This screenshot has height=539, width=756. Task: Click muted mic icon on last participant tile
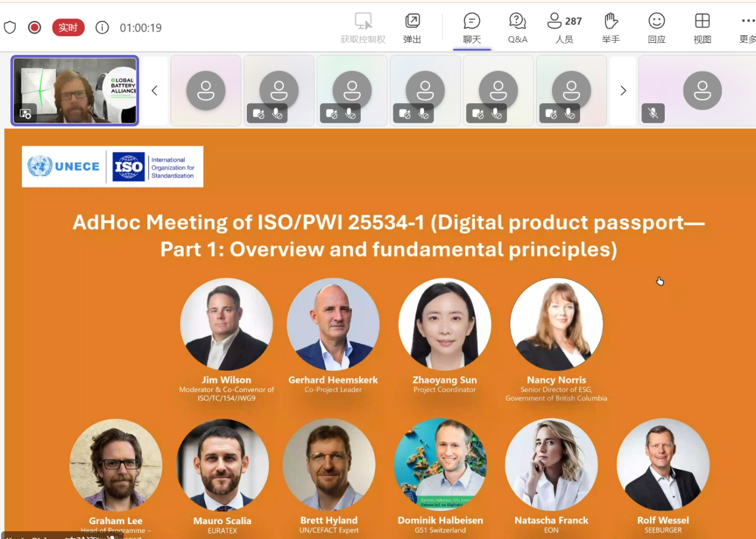[653, 113]
